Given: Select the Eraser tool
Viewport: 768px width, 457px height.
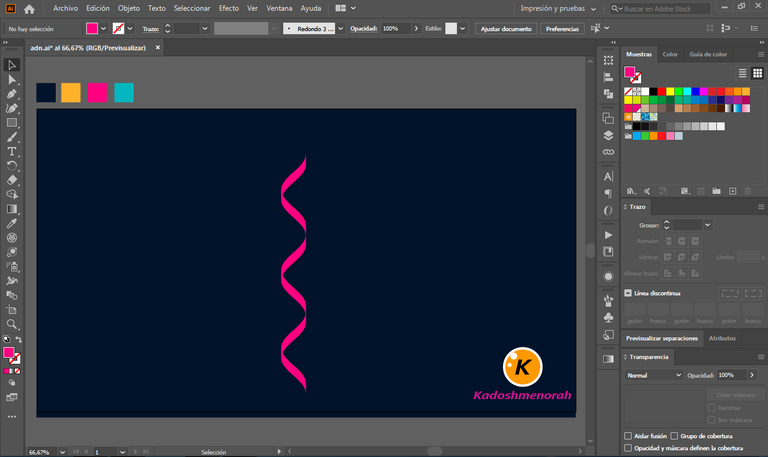Looking at the screenshot, I should (x=12, y=180).
